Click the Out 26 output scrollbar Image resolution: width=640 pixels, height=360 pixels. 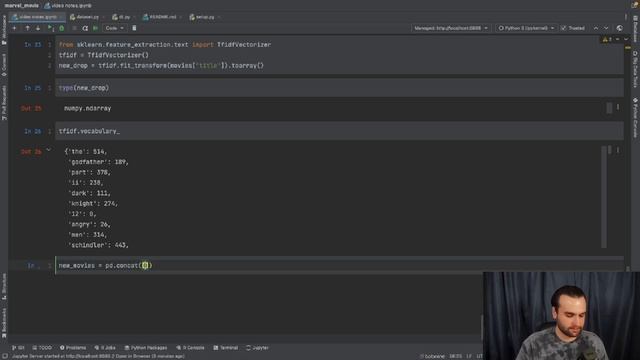604,197
